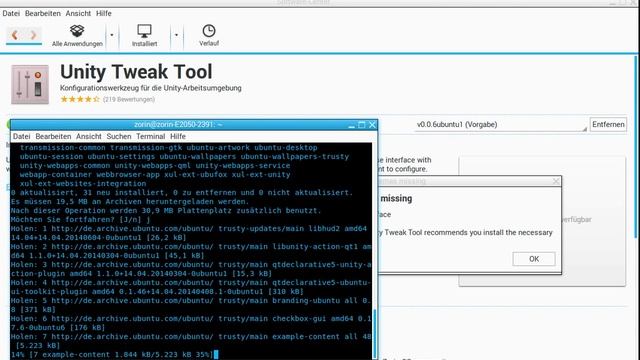The width and height of the screenshot is (640, 360).
Task: Click the 'Möchten Sie fortfahren? [J/n]' line
Action: (80, 220)
